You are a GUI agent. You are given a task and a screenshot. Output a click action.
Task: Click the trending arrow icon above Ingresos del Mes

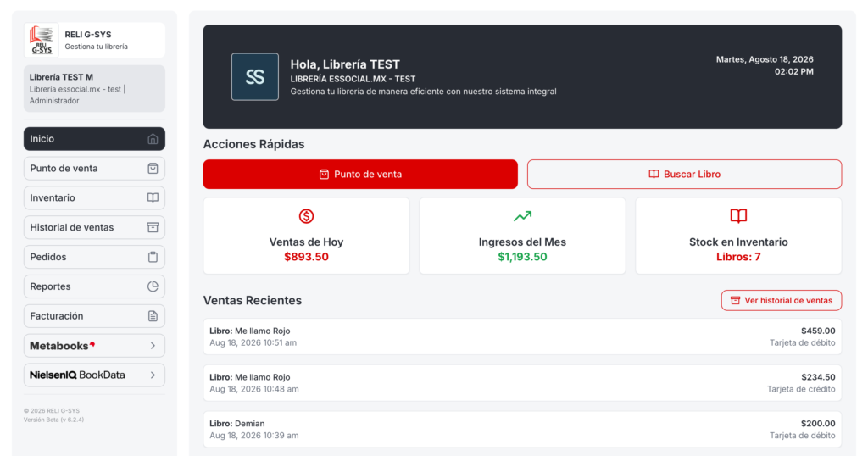[x=522, y=216]
